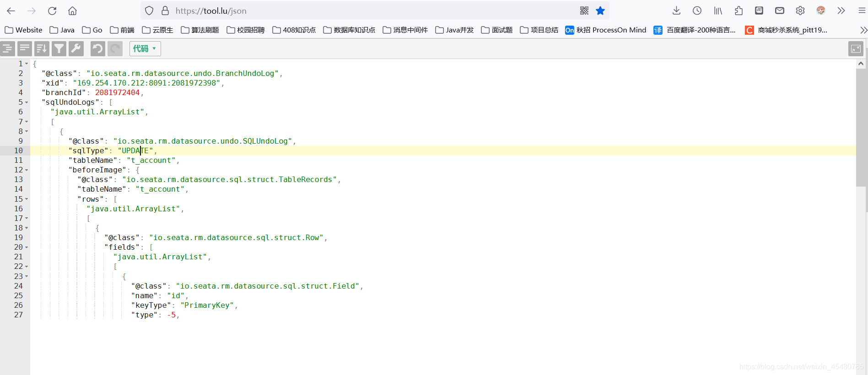This screenshot has width=868, height=375.
Task: Reload the tool.lu/json page
Action: tap(52, 11)
